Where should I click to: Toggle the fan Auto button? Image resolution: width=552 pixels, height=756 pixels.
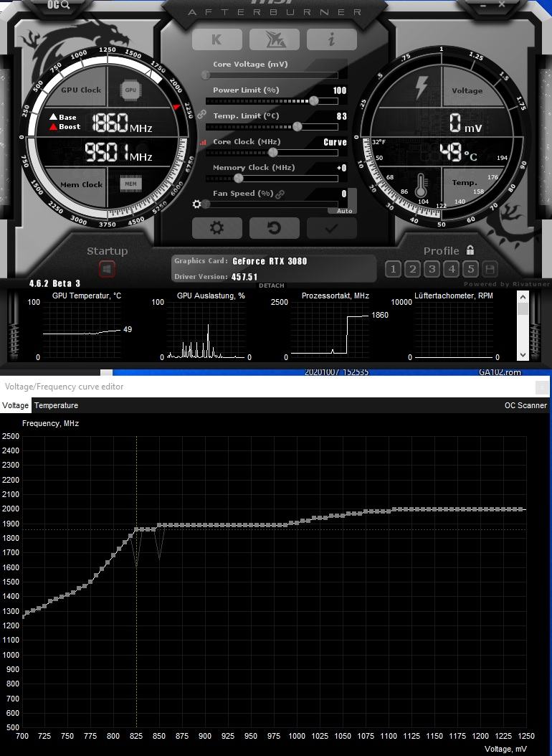344,211
